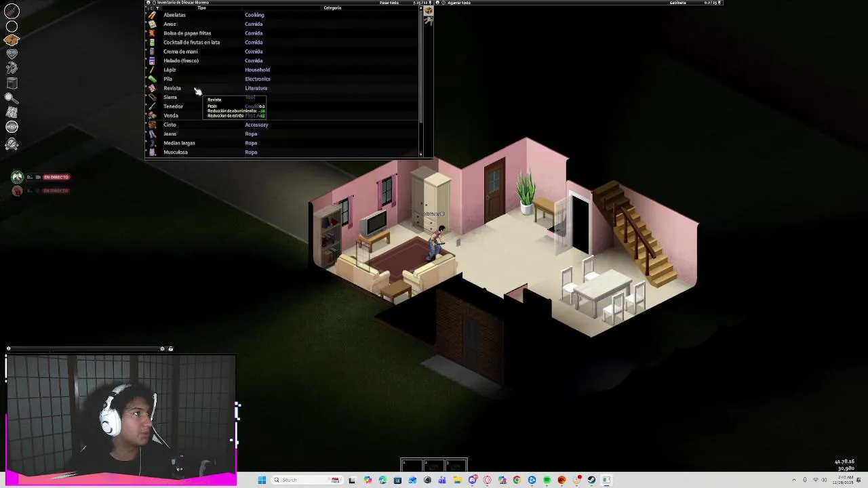868x488 pixels.
Task: Click the empty secondary hand slot circle
Action: click(12, 26)
